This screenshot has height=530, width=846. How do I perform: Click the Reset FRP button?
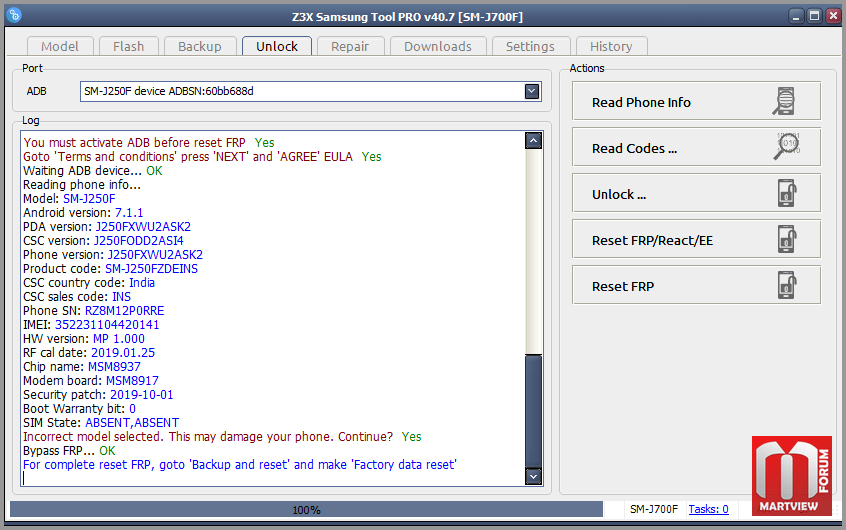696,285
